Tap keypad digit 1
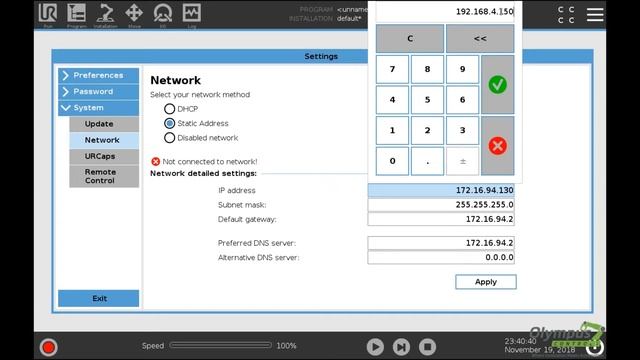This screenshot has height=360, width=640. click(392, 131)
